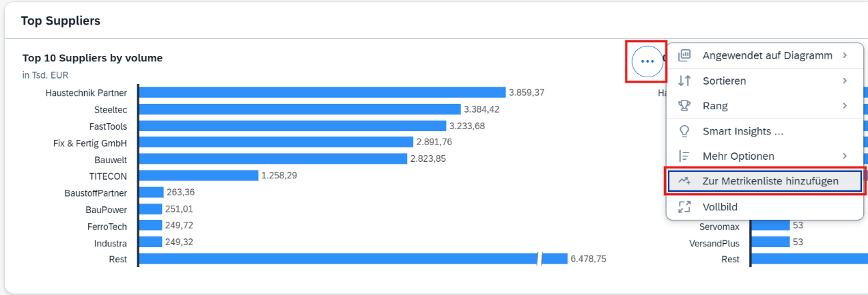Choose Smart Insights from the context menu
This screenshot has height=295, width=868.
(x=743, y=131)
